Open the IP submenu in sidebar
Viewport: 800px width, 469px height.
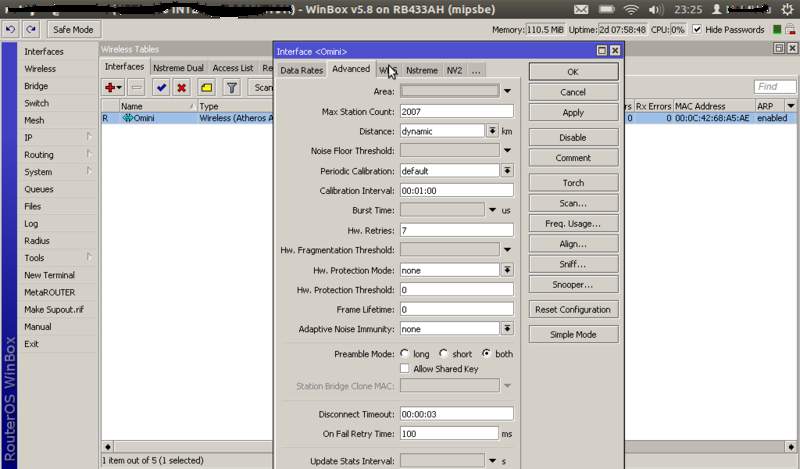[29, 137]
